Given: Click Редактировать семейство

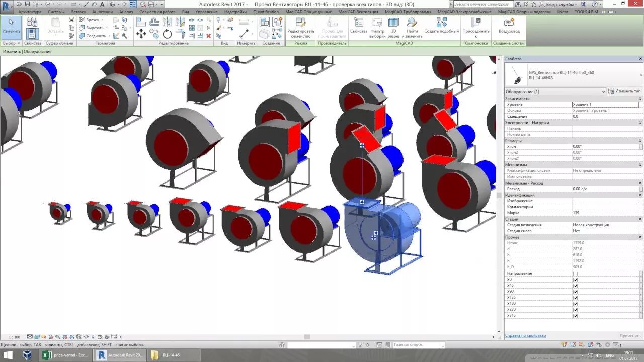Looking at the screenshot, I should 300,28.
